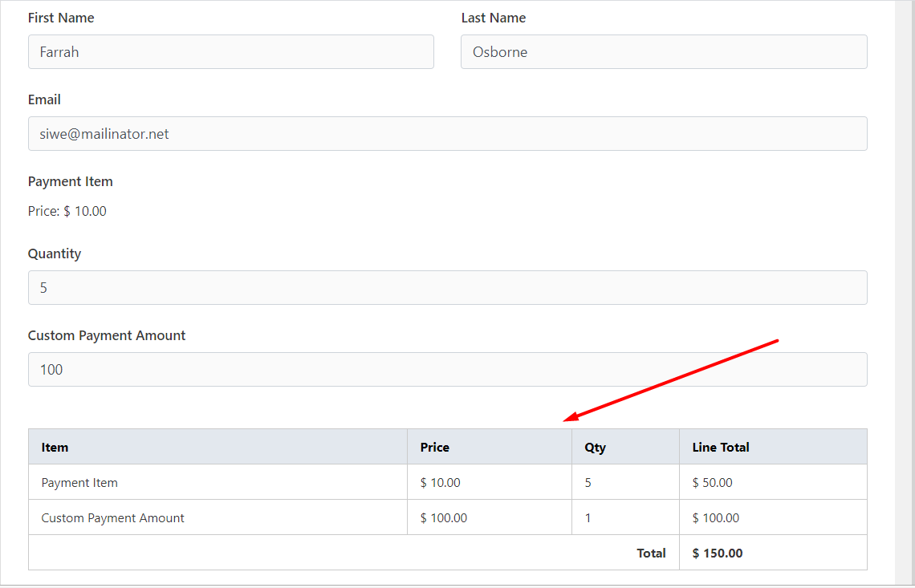
Task: Click the Custom Payment Amount table row label
Action: 112,517
